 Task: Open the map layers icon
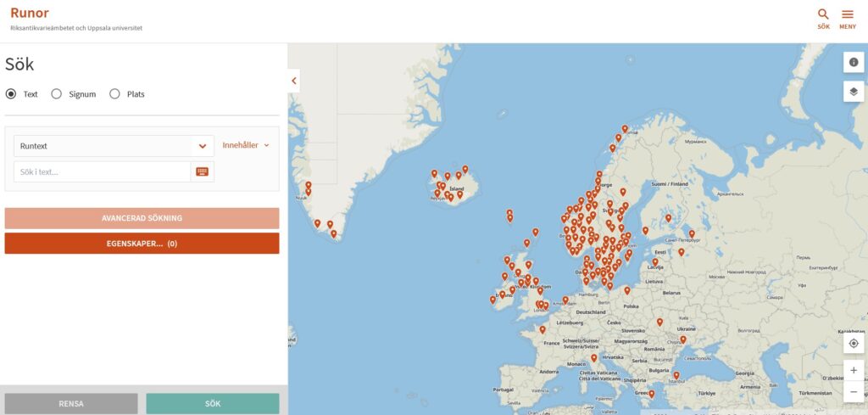tap(854, 92)
